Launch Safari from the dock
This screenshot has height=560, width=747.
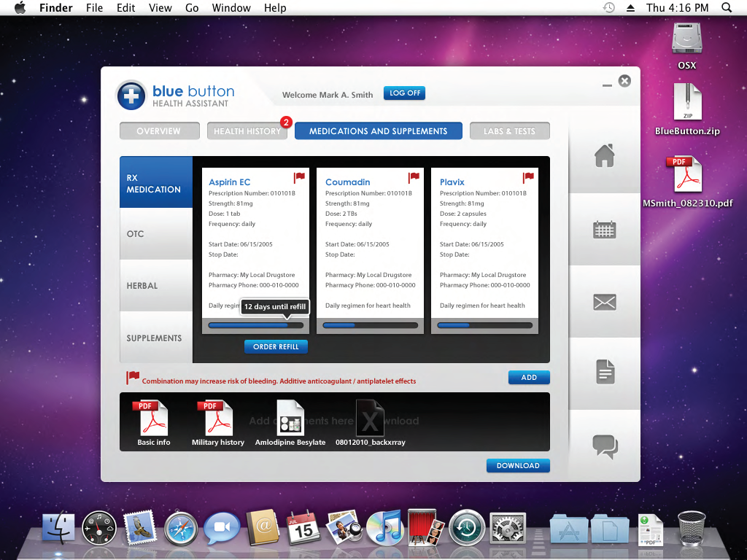[181, 529]
